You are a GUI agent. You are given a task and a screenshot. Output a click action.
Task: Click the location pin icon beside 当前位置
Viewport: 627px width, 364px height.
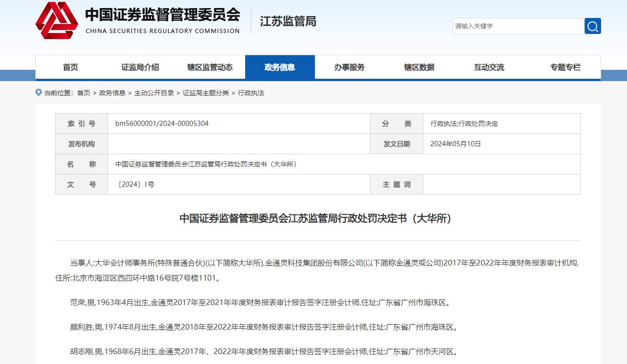coord(39,92)
